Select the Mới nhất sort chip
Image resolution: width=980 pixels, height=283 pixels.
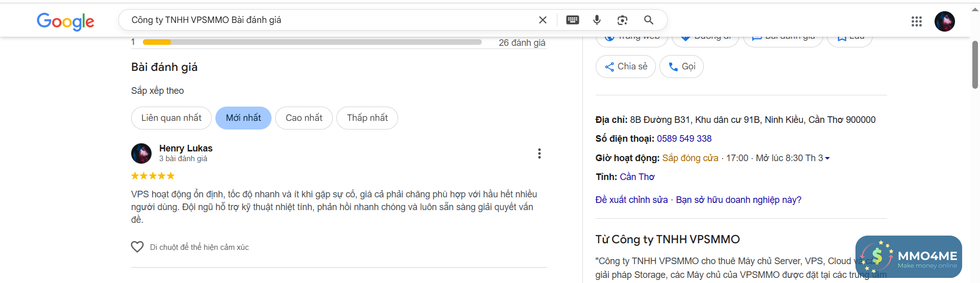pos(243,118)
